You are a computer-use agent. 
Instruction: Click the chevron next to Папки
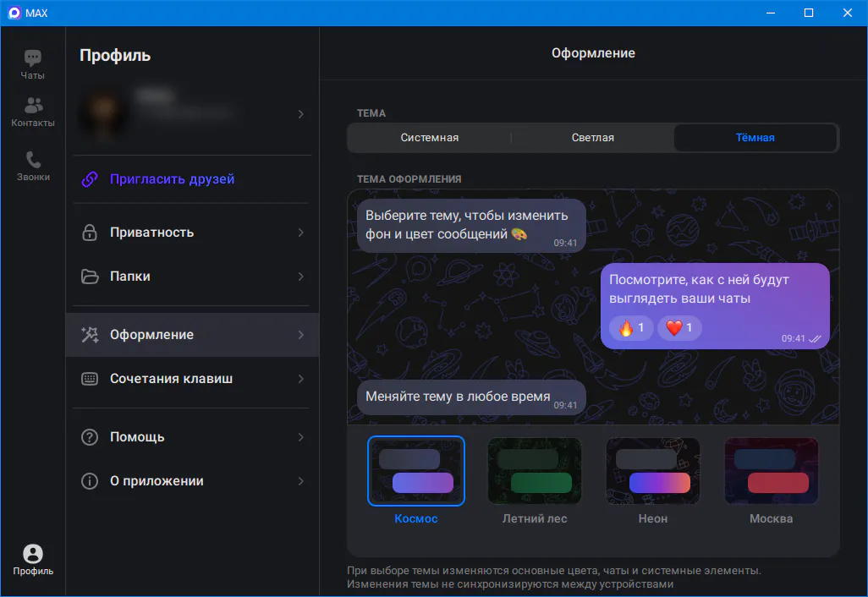click(301, 277)
